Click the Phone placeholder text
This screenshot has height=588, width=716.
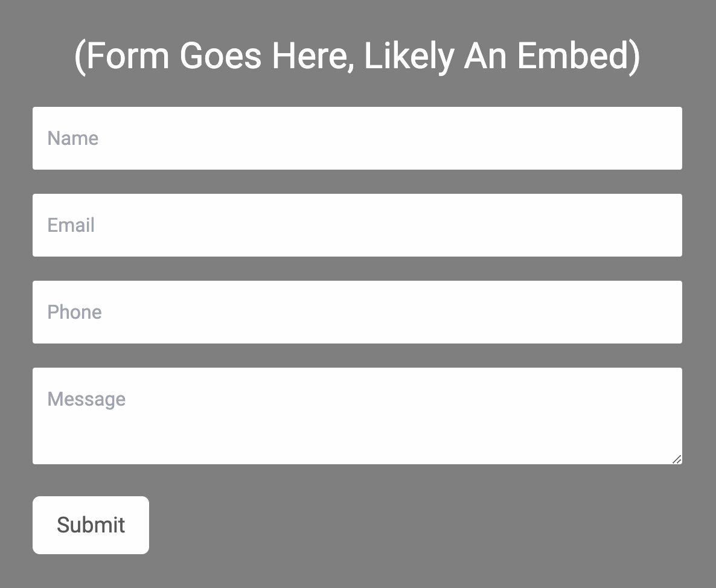pyautogui.click(x=75, y=312)
